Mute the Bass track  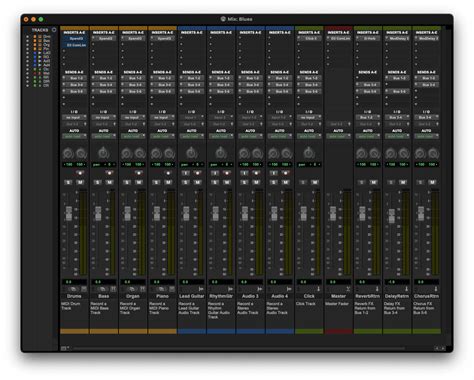coord(110,182)
